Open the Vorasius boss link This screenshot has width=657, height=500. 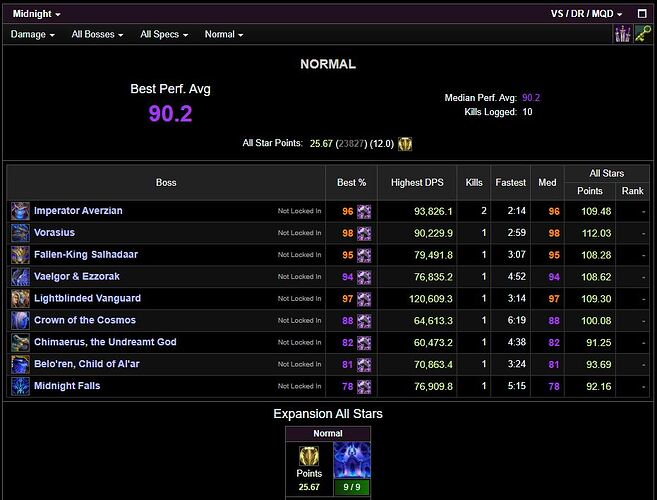[54, 233]
